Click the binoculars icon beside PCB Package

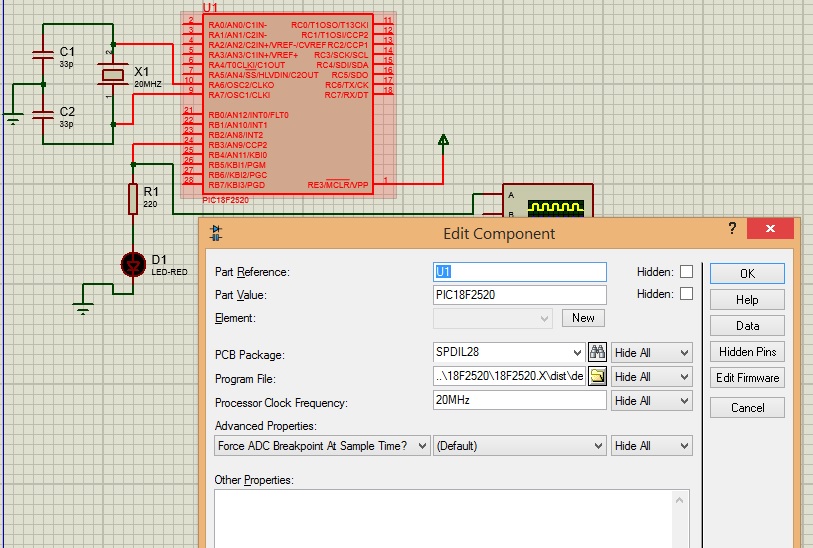tap(597, 352)
